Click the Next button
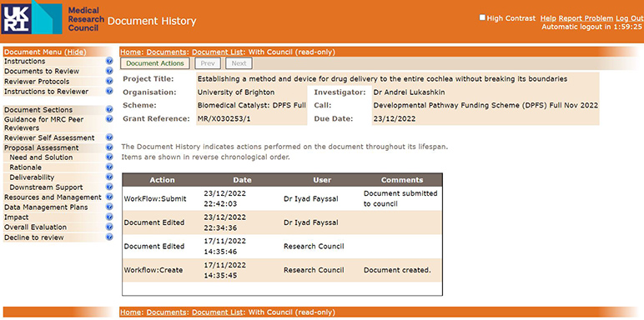 239,63
